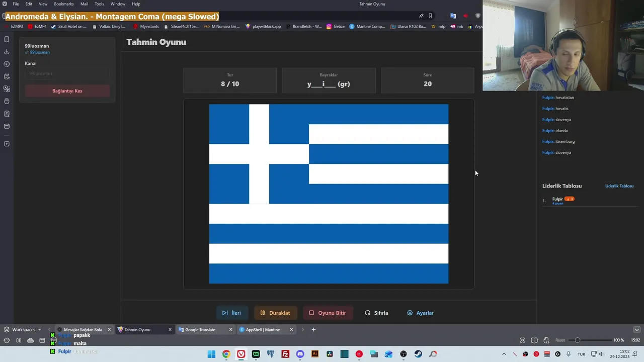644x362 pixels.
Task: Capture page screenshot icon in status bar
Action: click(x=522, y=340)
